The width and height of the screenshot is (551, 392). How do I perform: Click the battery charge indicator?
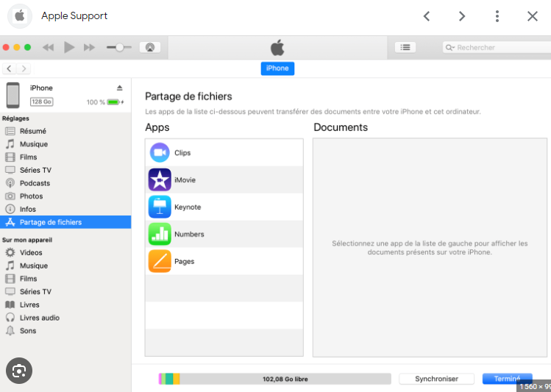pos(115,102)
